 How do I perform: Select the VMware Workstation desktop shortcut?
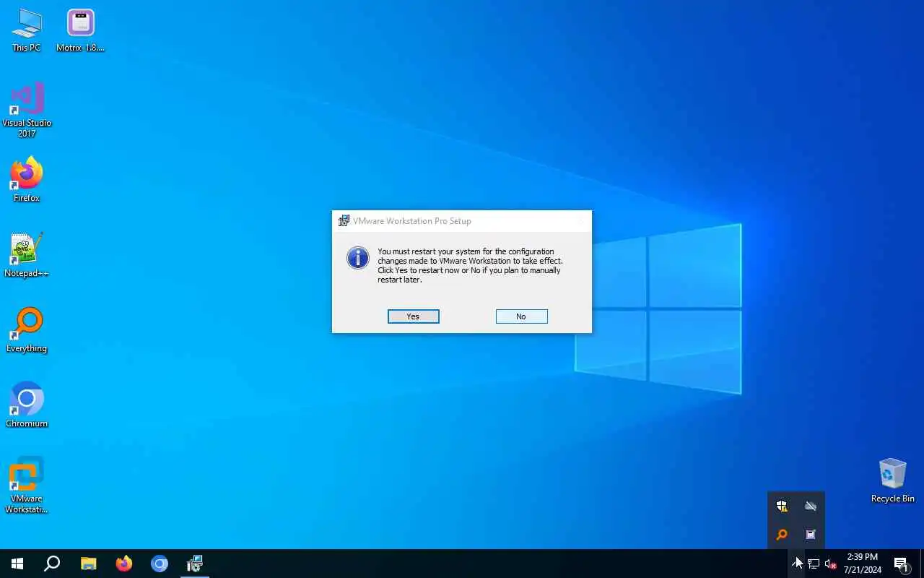[27, 485]
